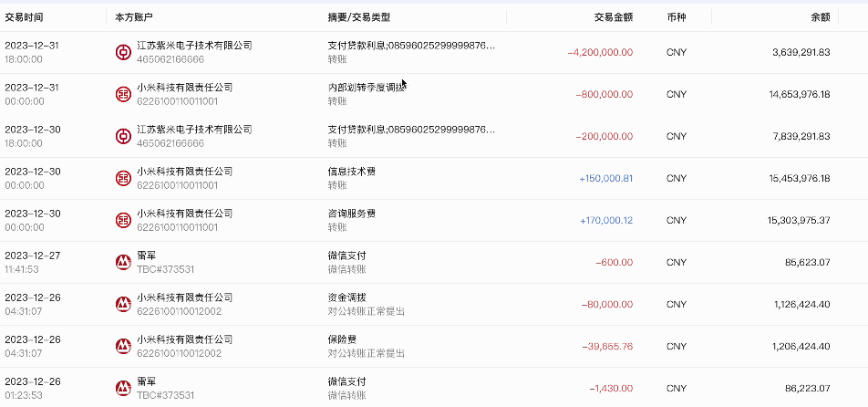Click the bank logo in the 保险费 row
This screenshot has height=407, width=868.
coord(122,347)
